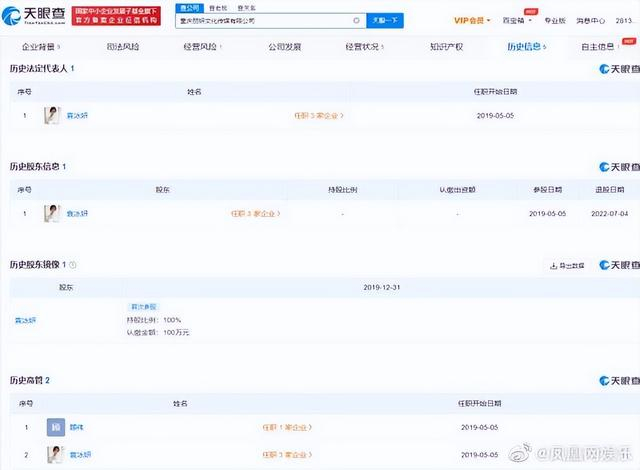The image size is (640, 470).
Task: Clear the search box with the X icon
Action: click(x=356, y=19)
